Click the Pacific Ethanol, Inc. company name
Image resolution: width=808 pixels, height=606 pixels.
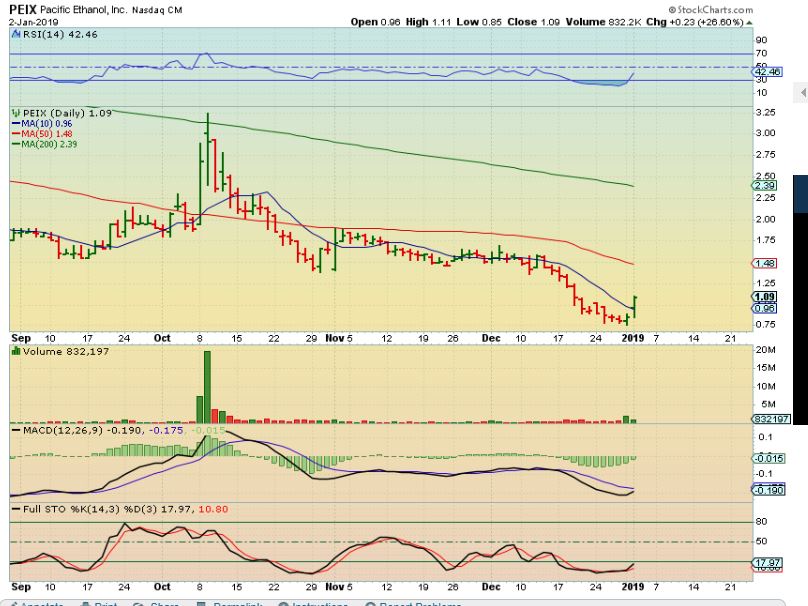point(83,10)
